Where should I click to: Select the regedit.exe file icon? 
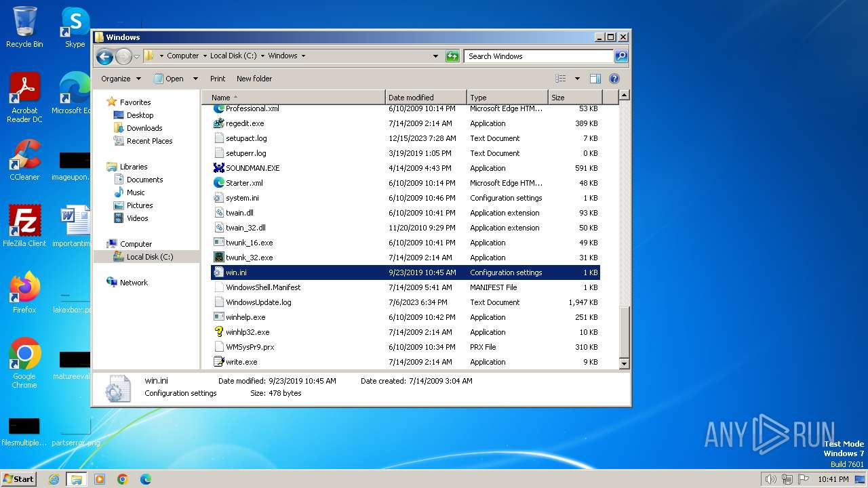click(218, 123)
